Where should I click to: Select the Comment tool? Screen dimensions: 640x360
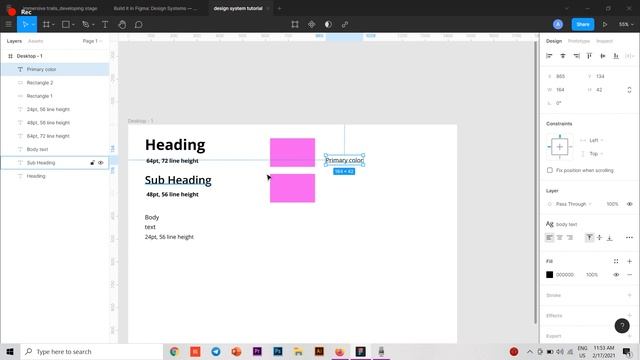[x=139, y=24]
